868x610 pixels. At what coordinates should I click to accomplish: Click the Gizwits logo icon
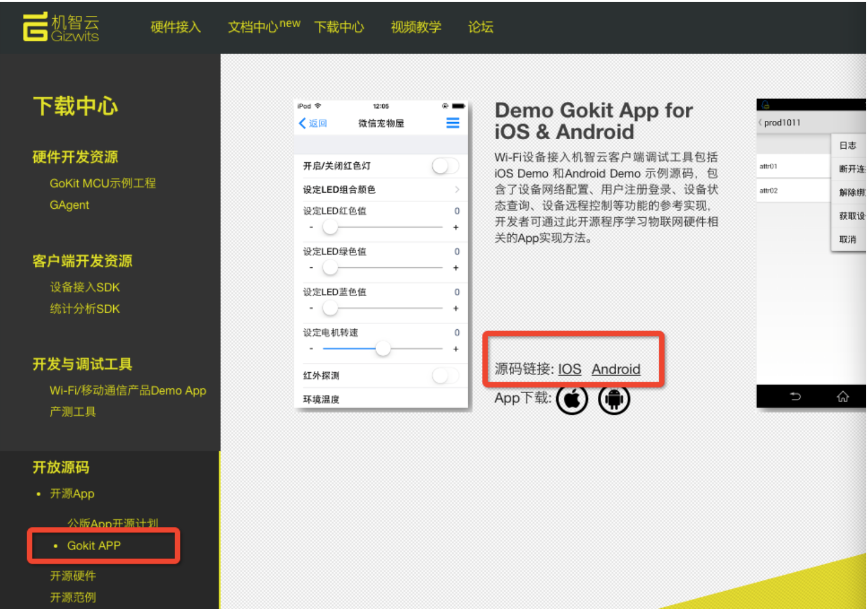point(35,27)
